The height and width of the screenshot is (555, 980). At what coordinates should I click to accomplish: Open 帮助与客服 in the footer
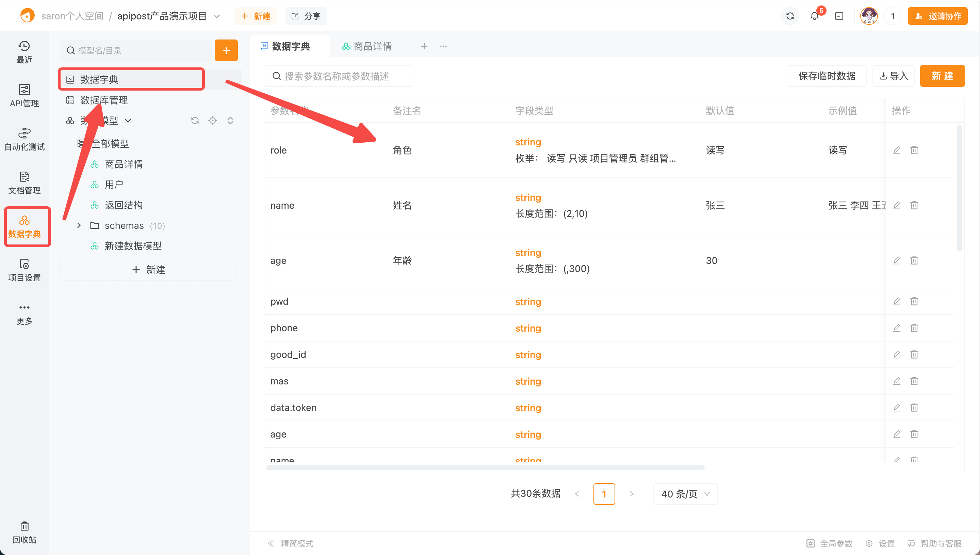934,543
